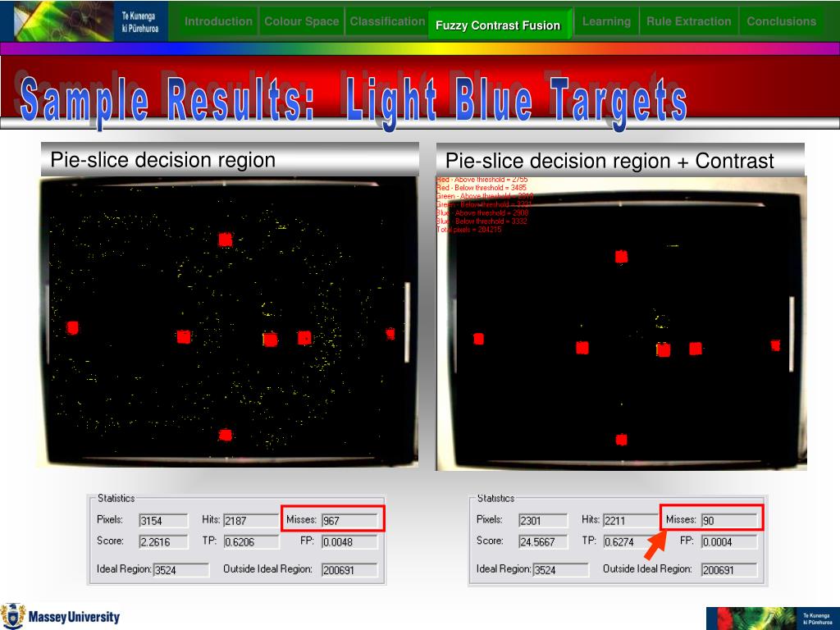
Task: Click the Pixels field showing 2301
Action: coord(543,520)
